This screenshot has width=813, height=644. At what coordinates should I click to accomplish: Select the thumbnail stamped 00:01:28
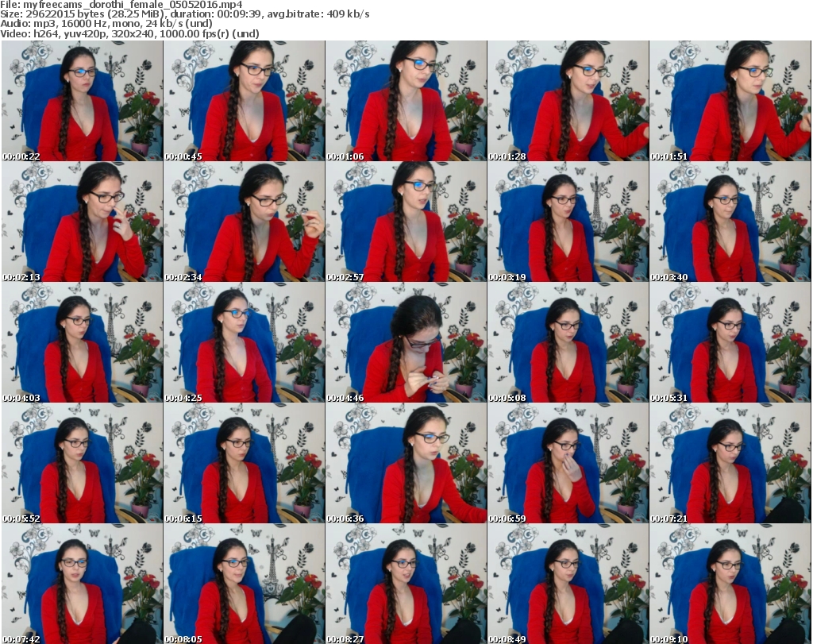pyautogui.click(x=568, y=101)
